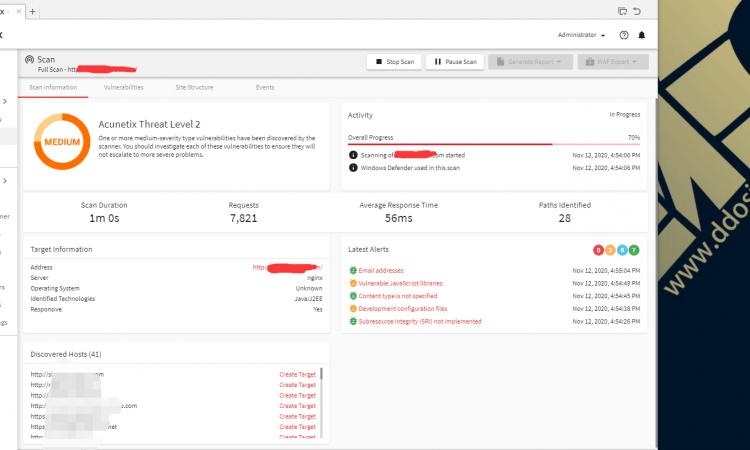The image size is (750, 450).
Task: Click bug icon beside Email addresses alert
Action: [353, 271]
